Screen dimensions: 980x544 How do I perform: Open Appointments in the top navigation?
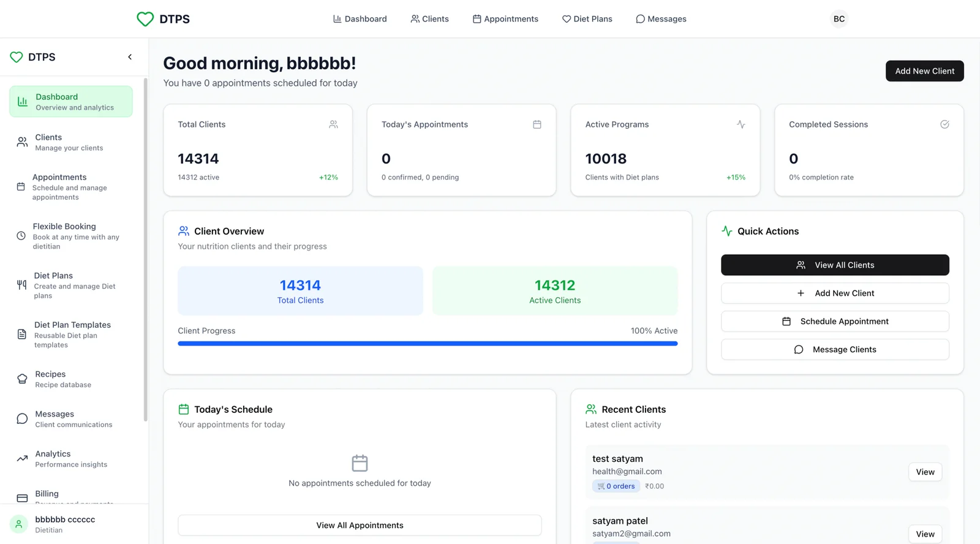[x=505, y=19]
